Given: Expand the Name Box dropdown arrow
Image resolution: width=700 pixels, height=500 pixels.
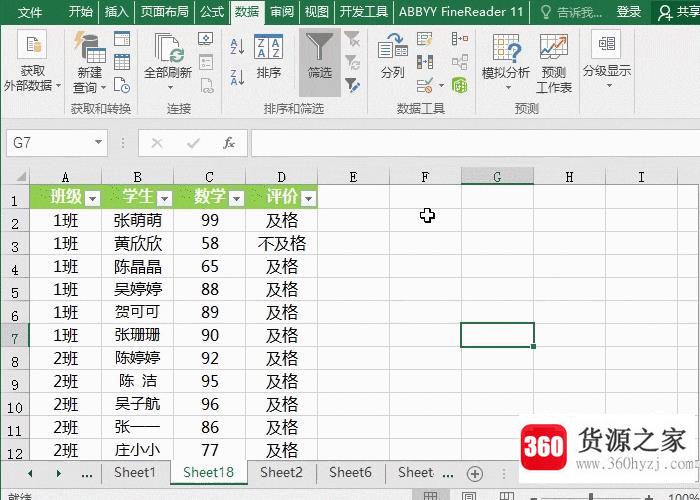Looking at the screenshot, I should point(98,143).
